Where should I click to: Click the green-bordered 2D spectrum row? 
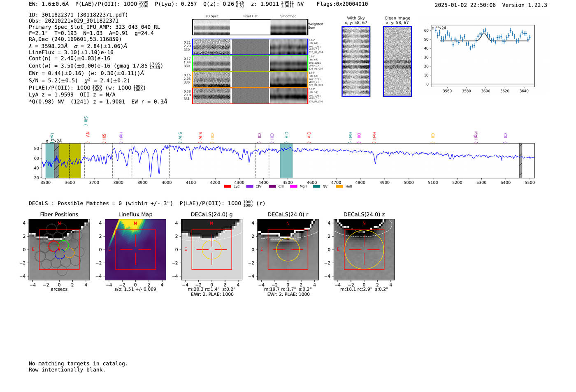pyautogui.click(x=250, y=63)
